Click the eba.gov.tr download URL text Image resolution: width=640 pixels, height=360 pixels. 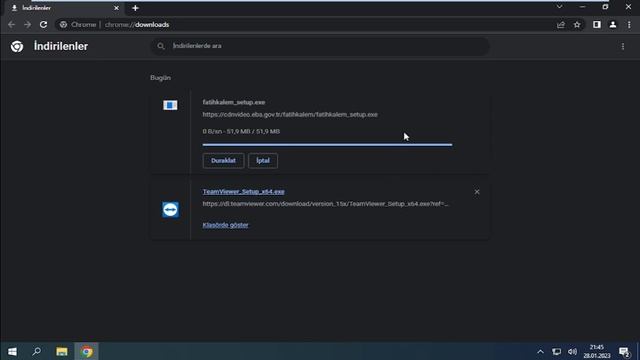tap(290, 115)
